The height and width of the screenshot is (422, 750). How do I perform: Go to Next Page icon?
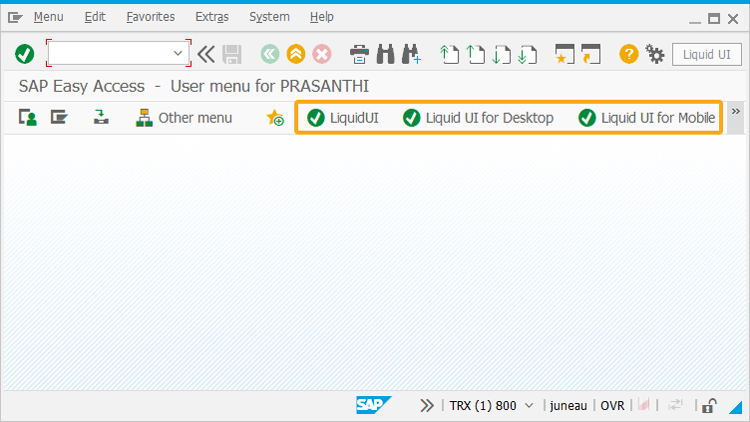[501, 54]
